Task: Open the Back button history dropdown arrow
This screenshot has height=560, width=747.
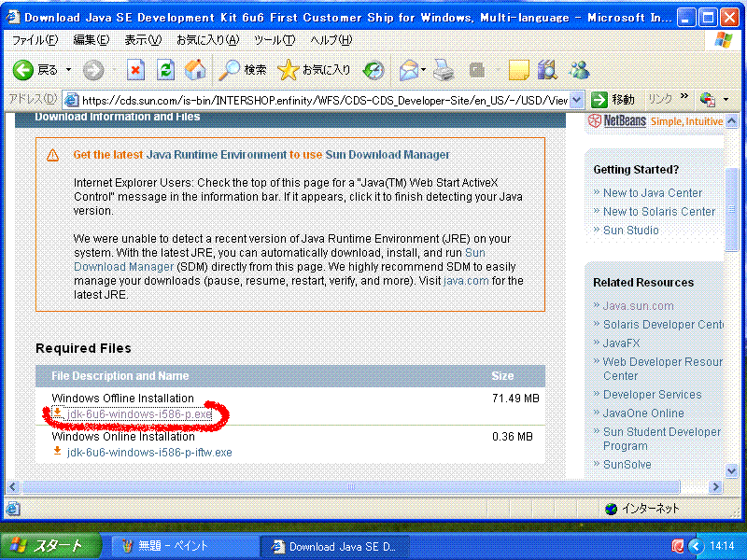Action: coord(68,70)
